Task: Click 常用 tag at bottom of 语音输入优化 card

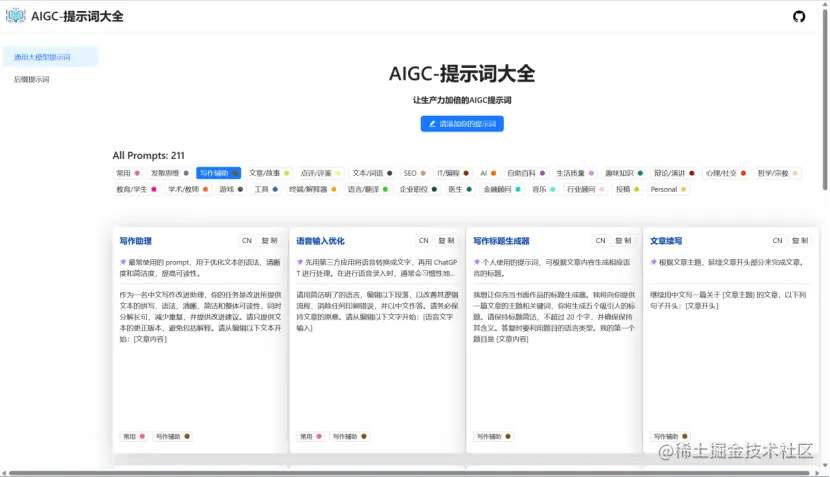Action: 310,436
